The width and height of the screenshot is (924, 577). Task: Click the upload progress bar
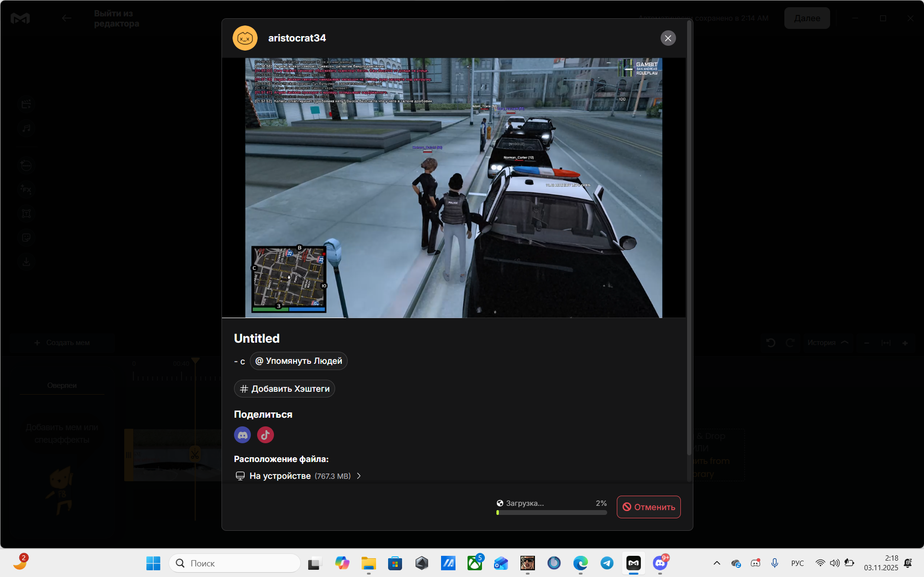tap(551, 513)
